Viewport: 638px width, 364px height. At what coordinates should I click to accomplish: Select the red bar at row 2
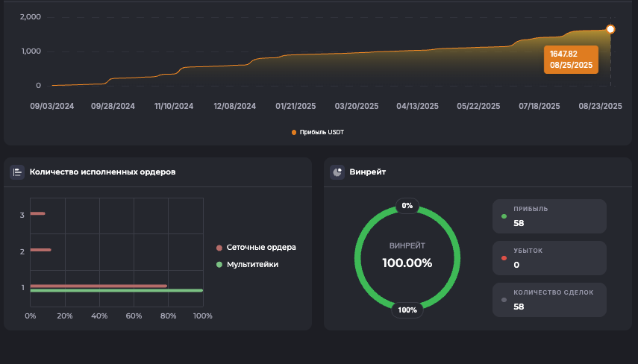point(40,250)
